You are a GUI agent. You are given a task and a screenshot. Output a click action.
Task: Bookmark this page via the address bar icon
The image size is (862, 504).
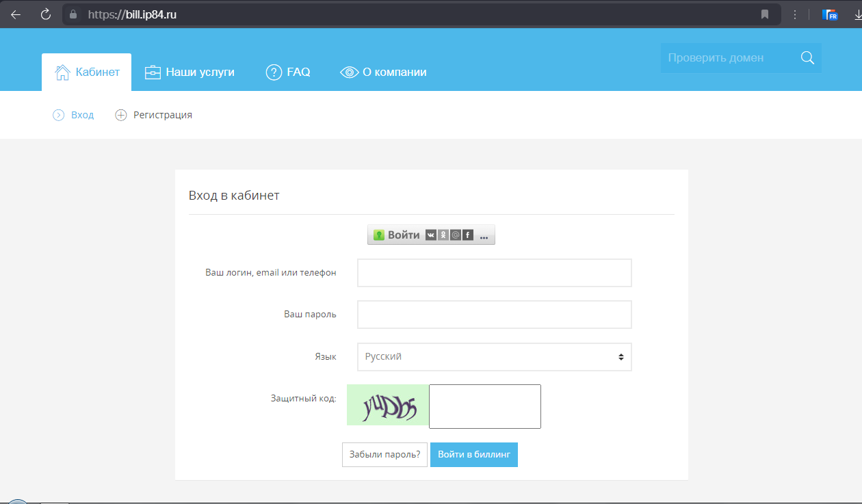[765, 14]
